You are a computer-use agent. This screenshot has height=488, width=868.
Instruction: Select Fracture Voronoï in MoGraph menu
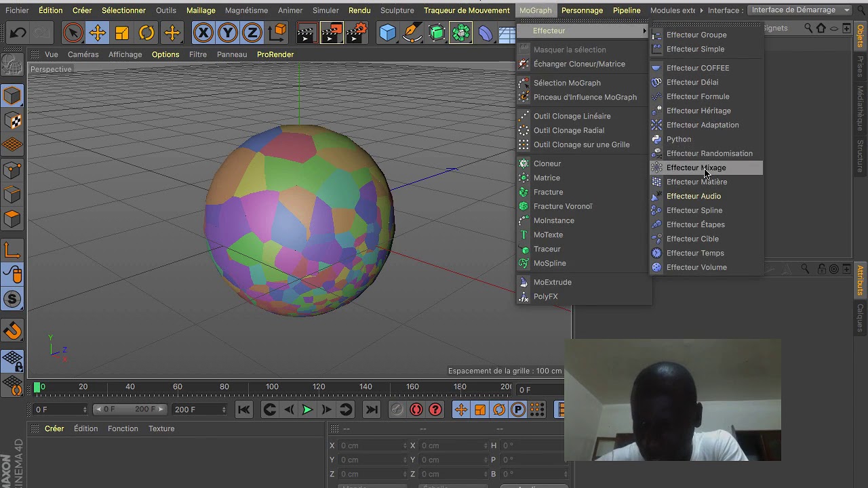point(583,206)
